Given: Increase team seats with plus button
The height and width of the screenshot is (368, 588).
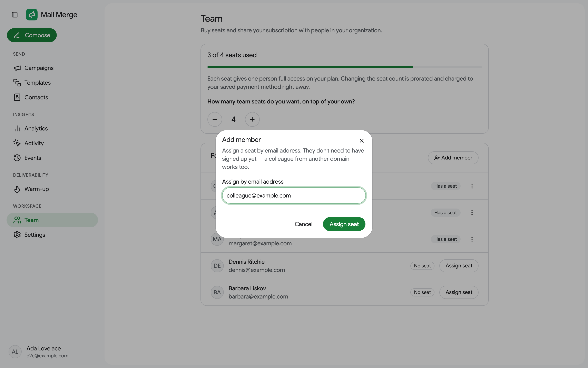Looking at the screenshot, I should click(252, 119).
